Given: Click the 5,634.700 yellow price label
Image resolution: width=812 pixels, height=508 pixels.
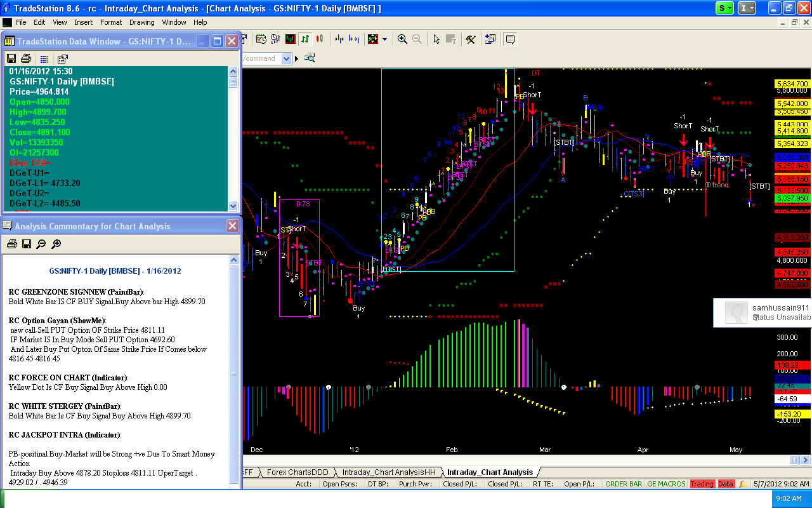Looking at the screenshot, I should [792, 84].
